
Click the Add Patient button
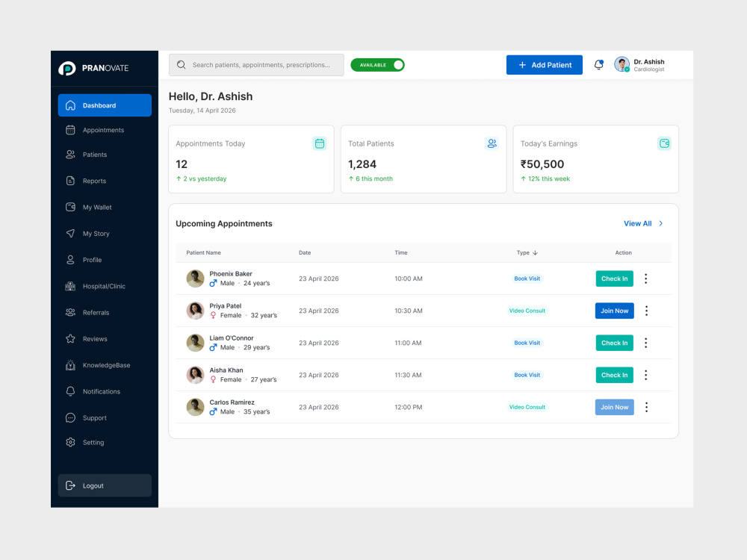(x=545, y=65)
